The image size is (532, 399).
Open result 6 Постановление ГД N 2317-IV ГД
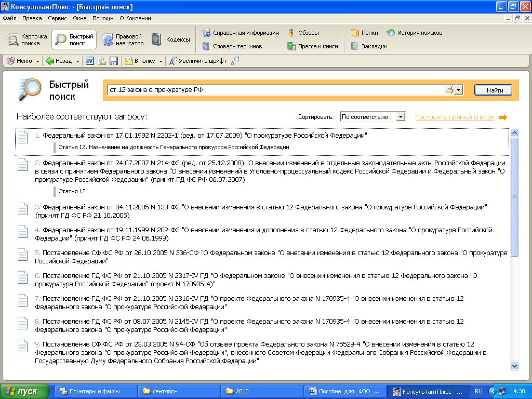[x=256, y=280]
